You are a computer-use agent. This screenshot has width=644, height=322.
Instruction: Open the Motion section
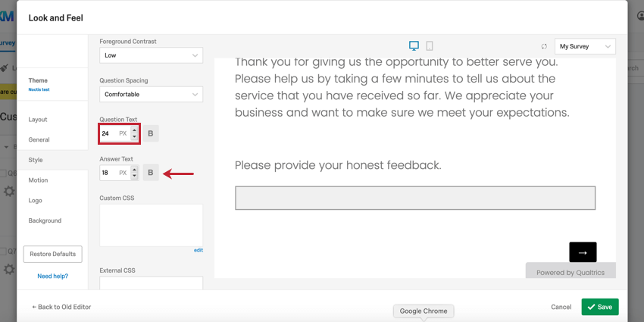[38, 180]
